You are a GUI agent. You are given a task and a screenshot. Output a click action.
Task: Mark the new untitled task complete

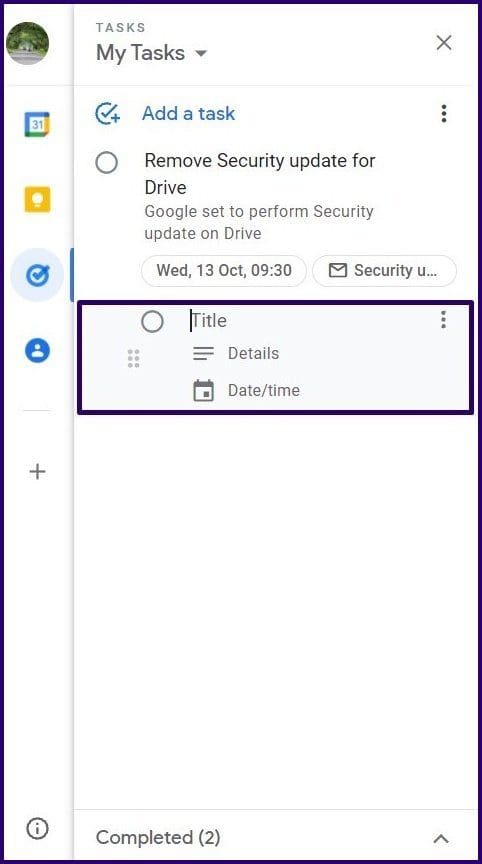coord(152,322)
